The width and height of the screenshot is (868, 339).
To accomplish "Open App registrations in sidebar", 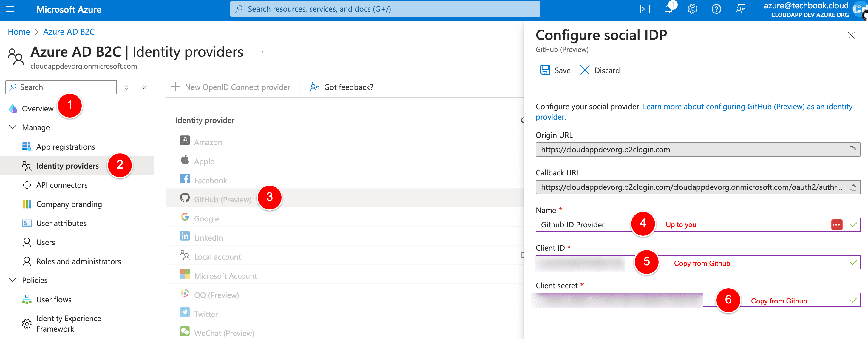I will tap(65, 147).
